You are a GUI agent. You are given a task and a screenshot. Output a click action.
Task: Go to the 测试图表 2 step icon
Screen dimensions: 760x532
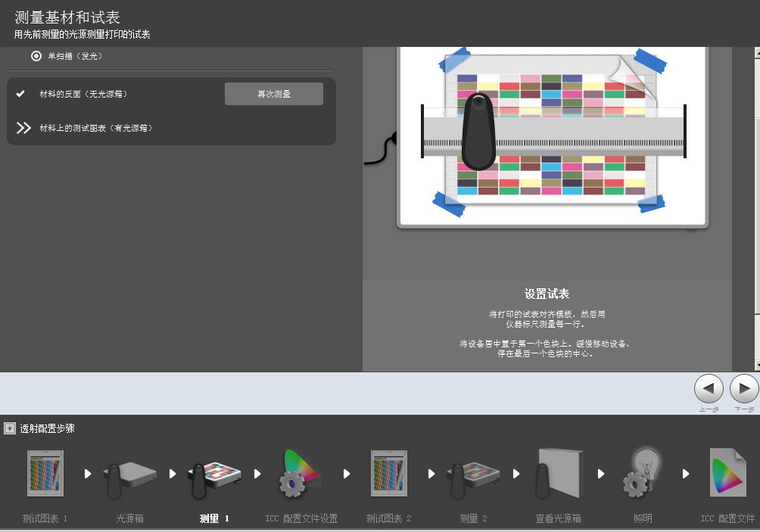click(388, 474)
